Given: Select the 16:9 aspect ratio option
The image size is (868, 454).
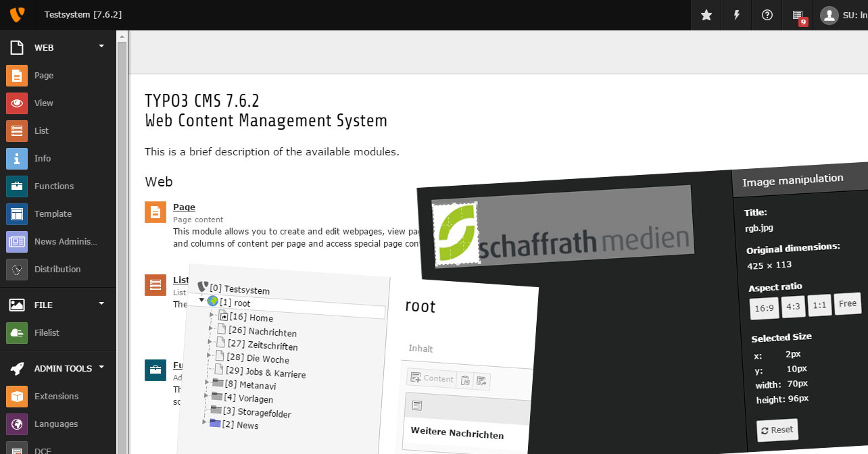Looking at the screenshot, I should [764, 308].
